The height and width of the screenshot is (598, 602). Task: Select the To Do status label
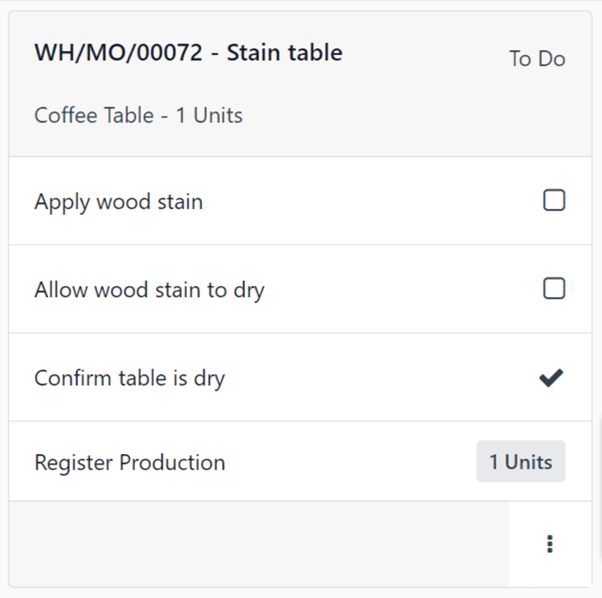537,59
